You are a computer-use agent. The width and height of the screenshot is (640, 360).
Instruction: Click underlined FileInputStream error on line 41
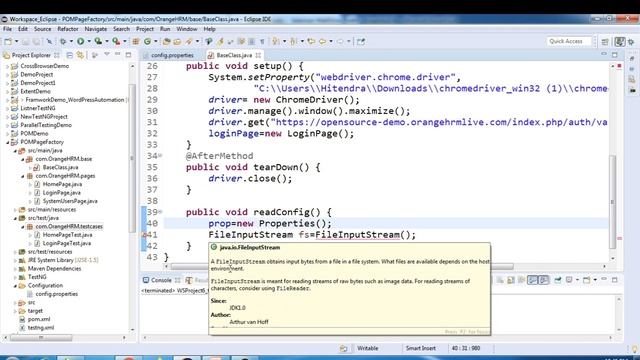pos(357,235)
